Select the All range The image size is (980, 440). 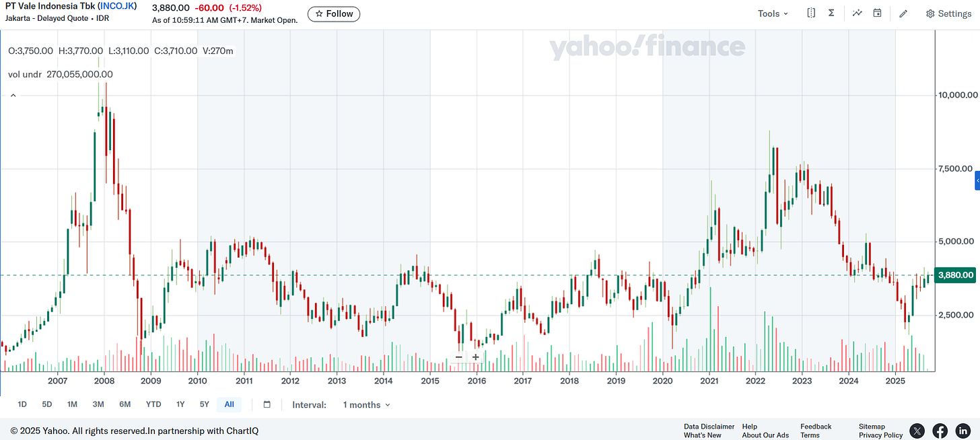230,404
